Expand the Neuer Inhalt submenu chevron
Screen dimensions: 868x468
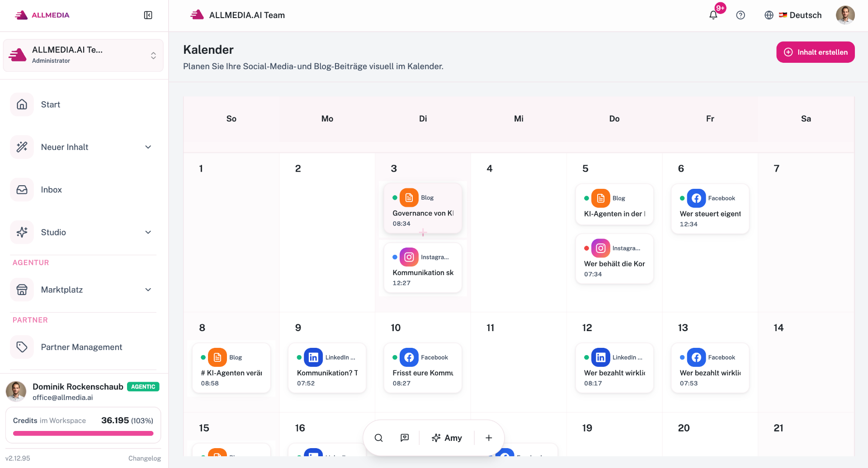point(148,147)
